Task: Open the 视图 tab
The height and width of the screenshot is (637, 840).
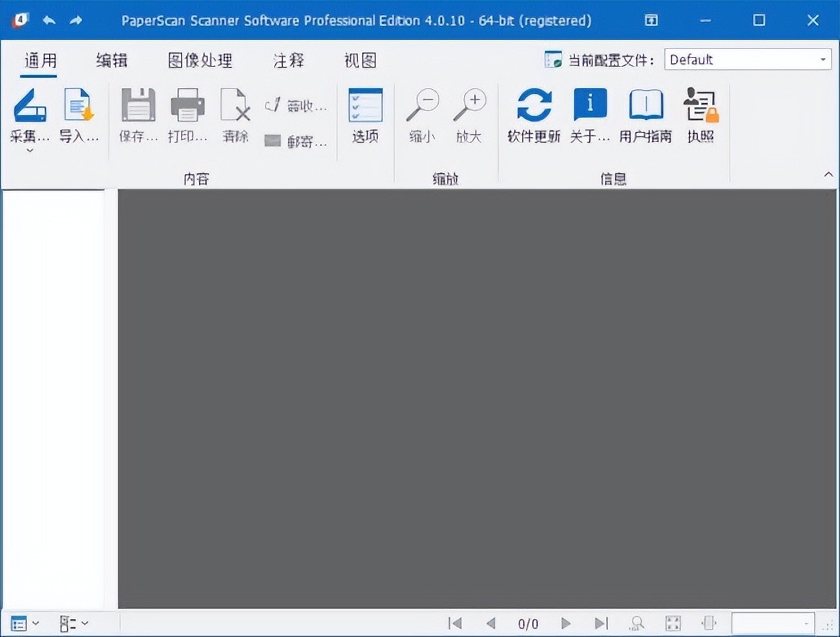Action: 360,61
